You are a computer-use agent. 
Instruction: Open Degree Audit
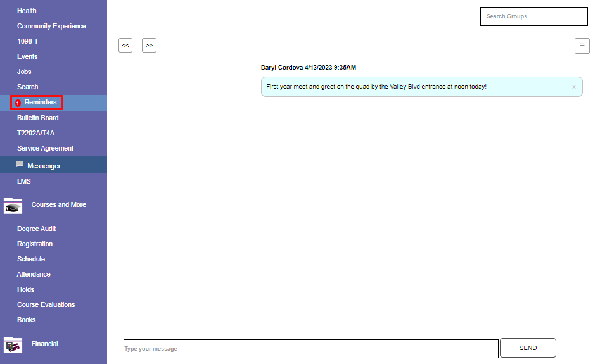coord(36,229)
